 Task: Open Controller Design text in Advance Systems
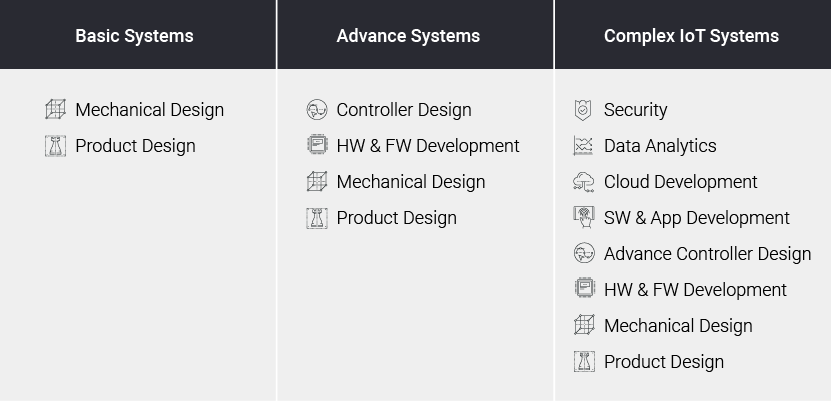click(x=404, y=110)
